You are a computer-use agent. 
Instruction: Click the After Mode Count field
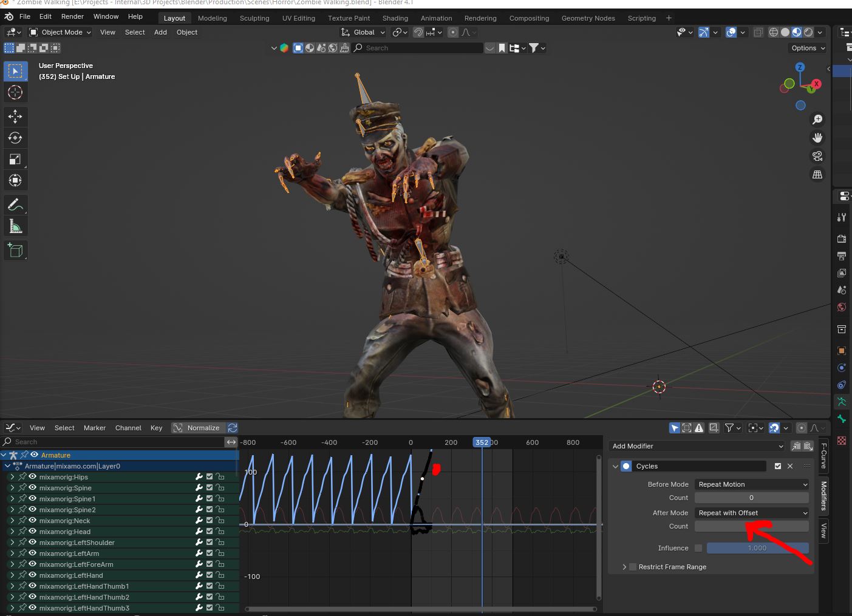(752, 526)
